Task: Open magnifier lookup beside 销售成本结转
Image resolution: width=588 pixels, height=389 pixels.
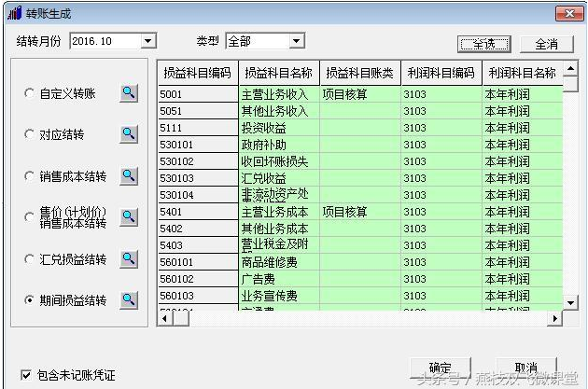Action: point(129,176)
